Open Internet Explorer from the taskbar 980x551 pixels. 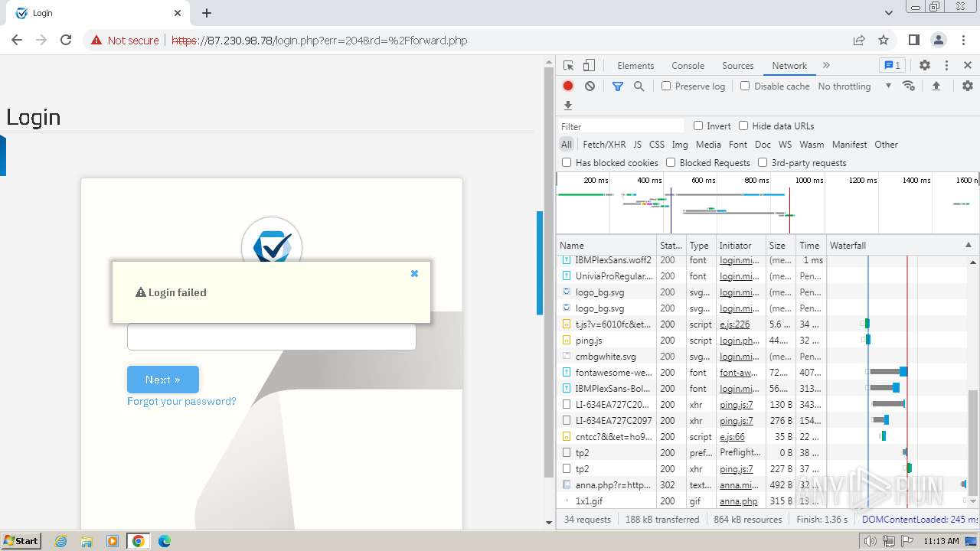coord(61,541)
